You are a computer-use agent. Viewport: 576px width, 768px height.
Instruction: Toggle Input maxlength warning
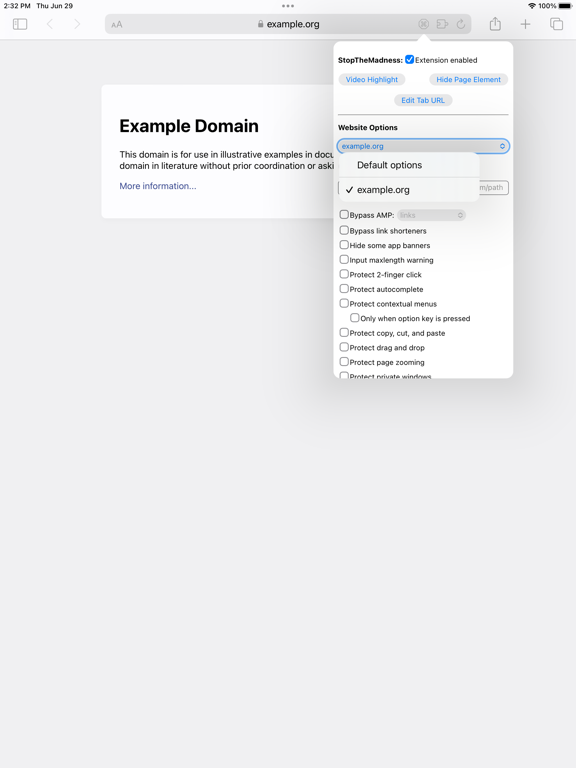pyautogui.click(x=344, y=260)
